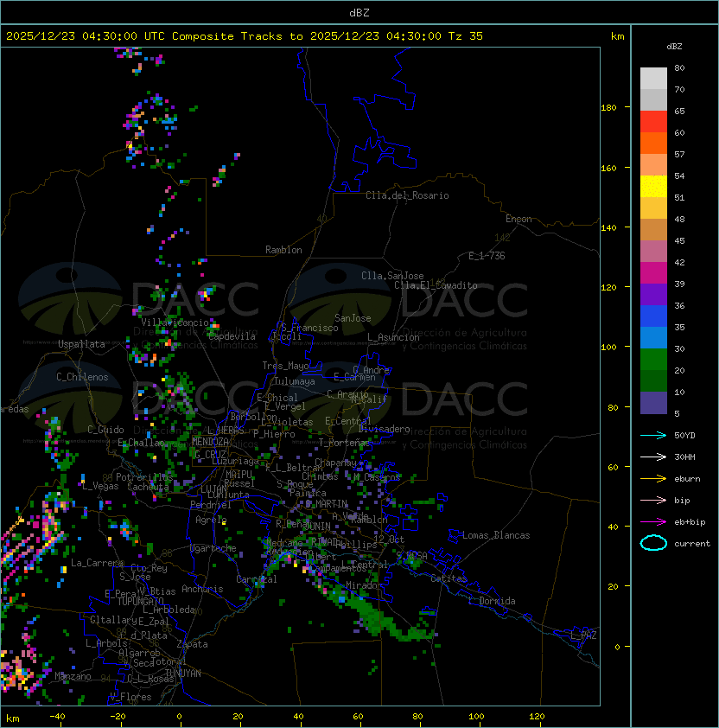This screenshot has width=719, height=728.
Task: Click the 'Zapata' map label
Action: [192, 644]
